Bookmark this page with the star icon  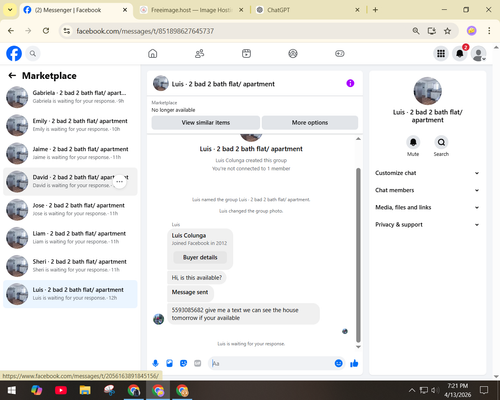click(x=447, y=31)
